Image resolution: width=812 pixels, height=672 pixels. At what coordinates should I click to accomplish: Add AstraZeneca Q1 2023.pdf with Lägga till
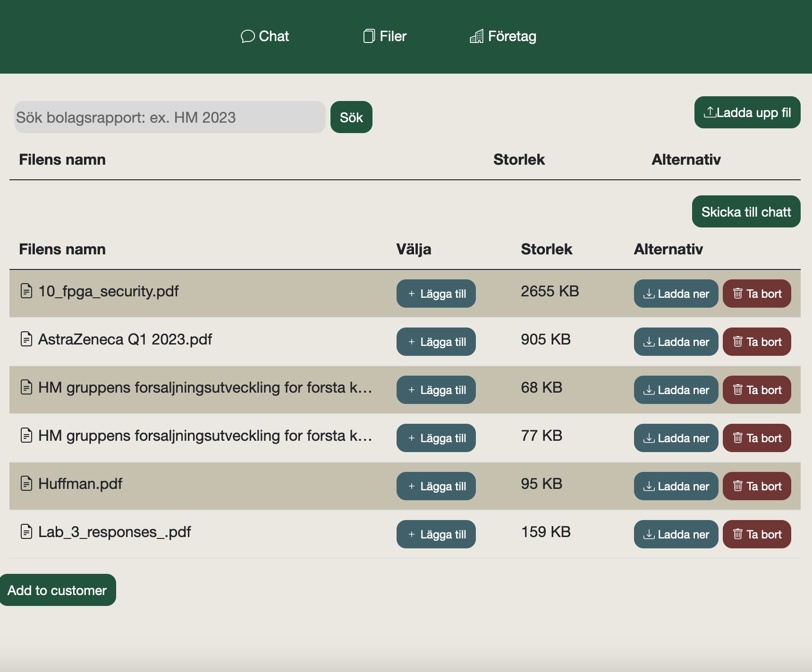[436, 342]
